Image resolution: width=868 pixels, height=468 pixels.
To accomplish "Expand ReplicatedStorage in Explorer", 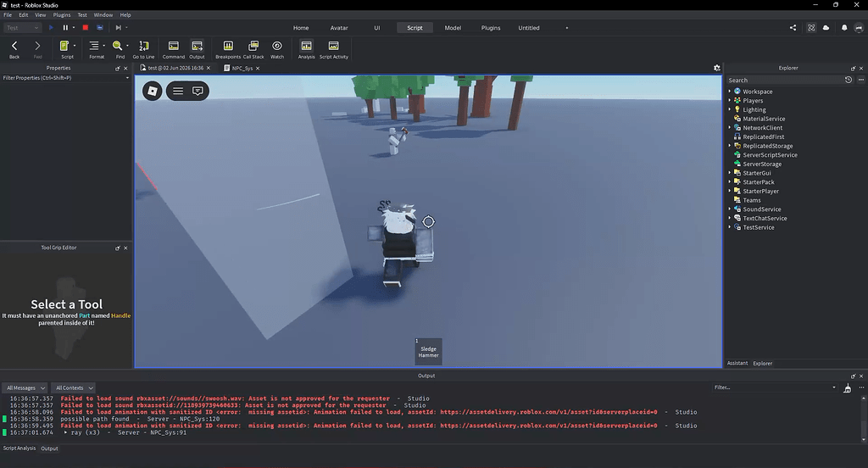I will tap(730, 146).
